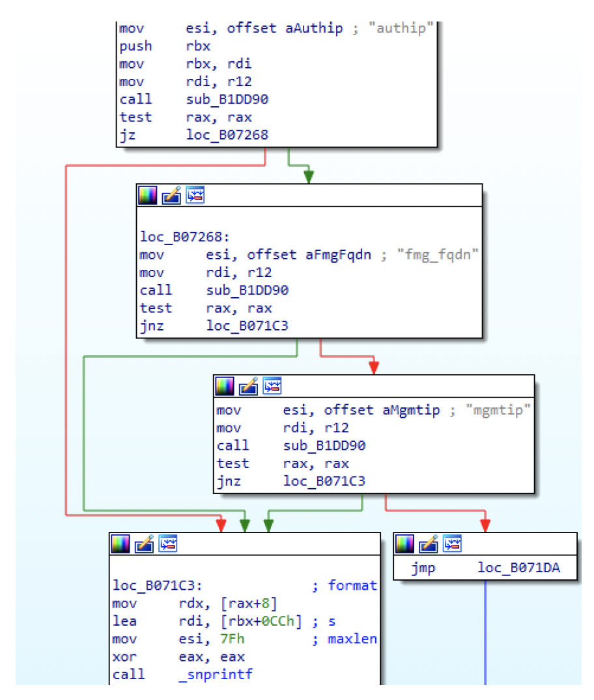Click the aFmgFqdn offset reference
The image size is (594, 700).
click(338, 255)
